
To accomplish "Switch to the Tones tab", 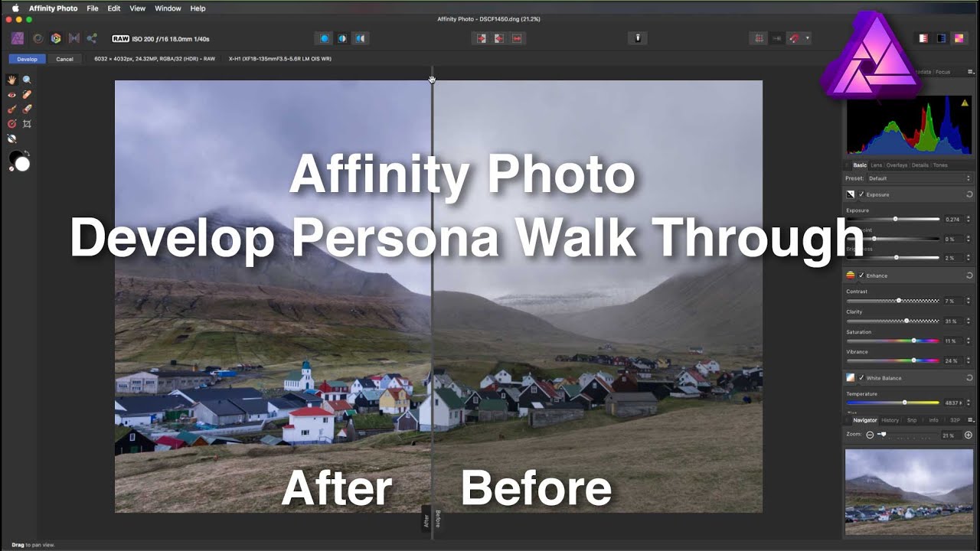I will pyautogui.click(x=940, y=165).
